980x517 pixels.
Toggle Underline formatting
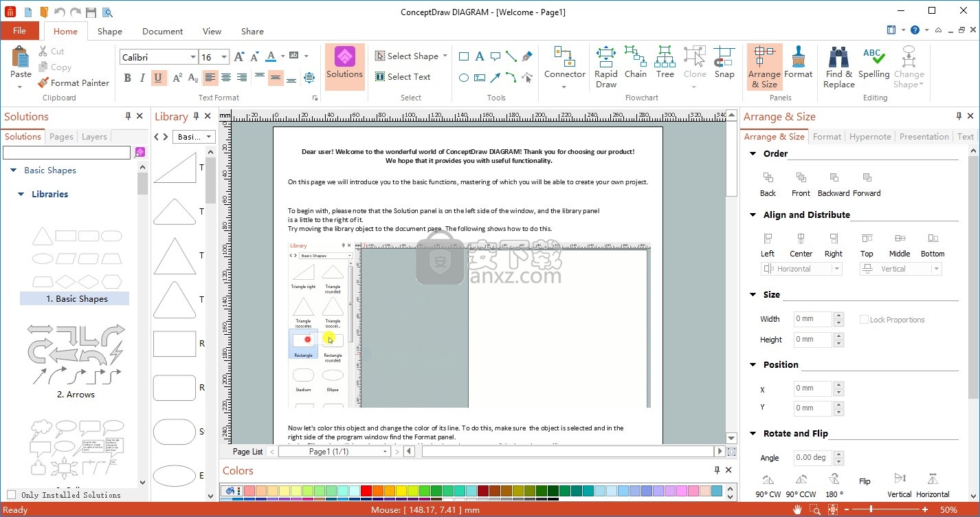click(x=159, y=78)
